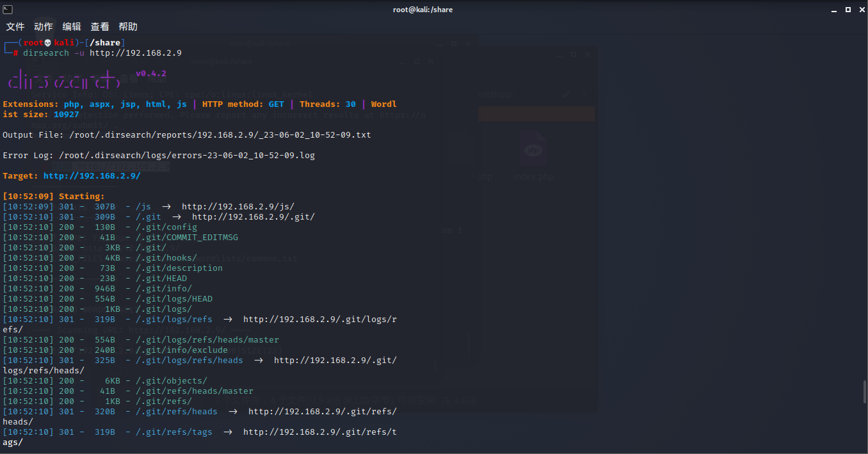Image resolution: width=868 pixels, height=454 pixels.
Task: Click the /.git/refs/tags result path
Action: pos(174,432)
